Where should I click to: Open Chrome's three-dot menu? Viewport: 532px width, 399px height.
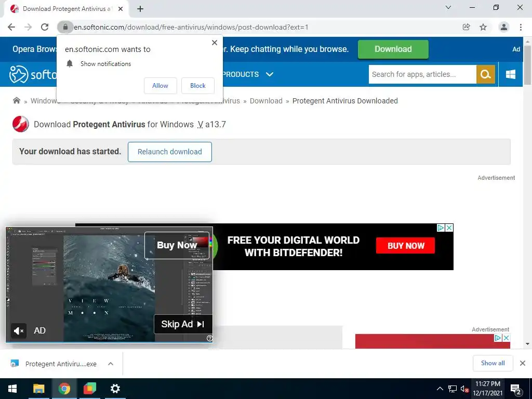(x=521, y=27)
